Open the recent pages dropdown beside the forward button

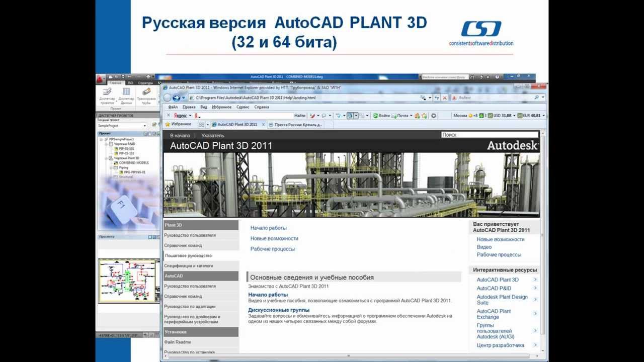tap(184, 98)
